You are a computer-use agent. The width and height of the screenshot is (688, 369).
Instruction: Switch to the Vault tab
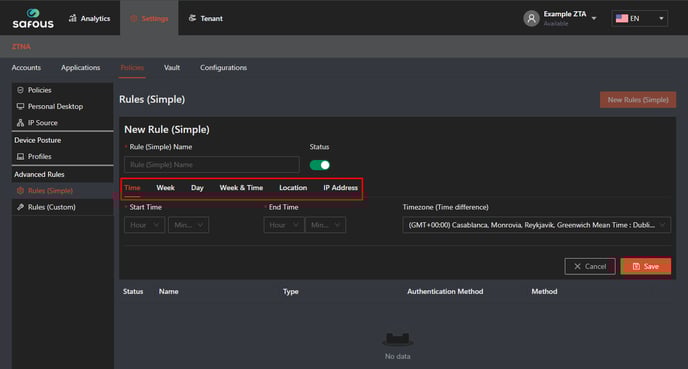172,68
